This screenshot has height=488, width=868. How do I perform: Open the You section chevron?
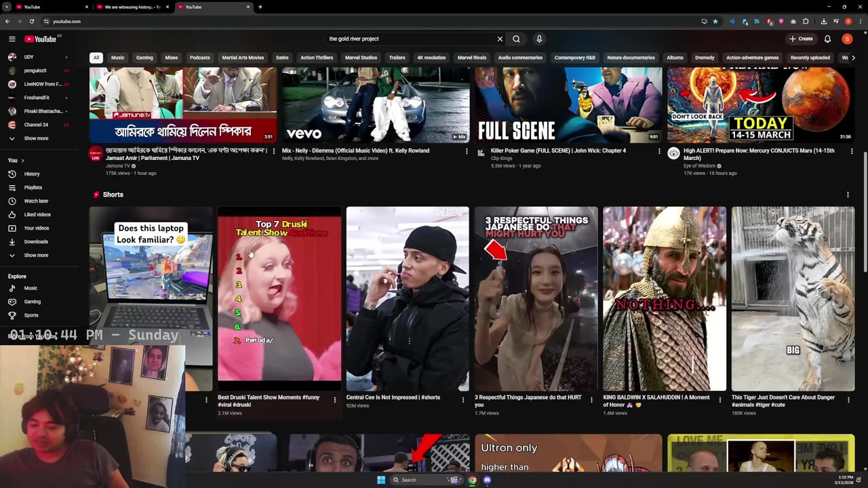coord(22,161)
